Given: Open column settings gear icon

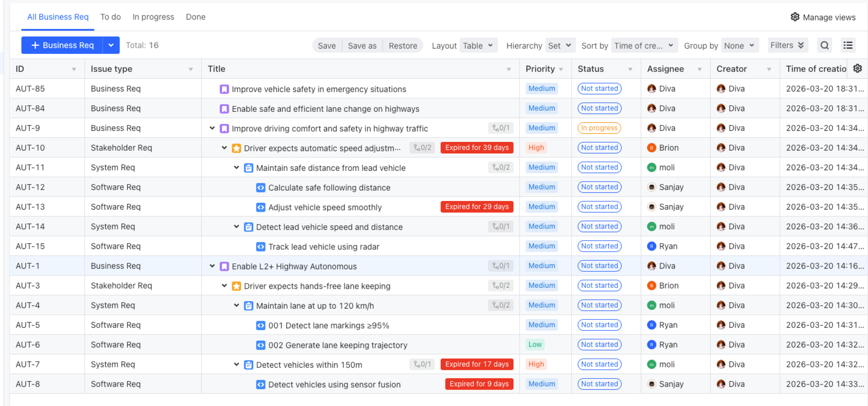Looking at the screenshot, I should [x=857, y=69].
